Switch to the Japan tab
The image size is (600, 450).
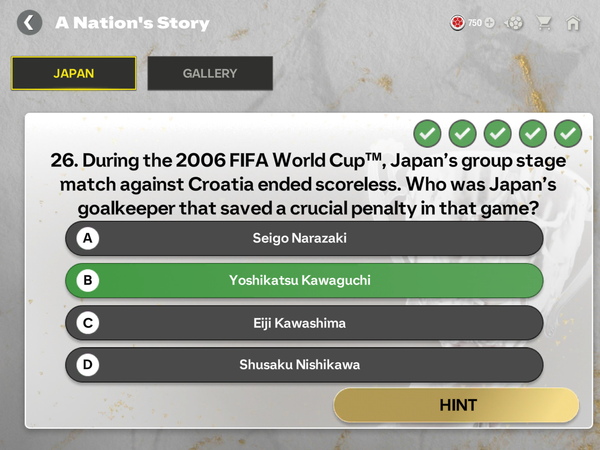(73, 73)
